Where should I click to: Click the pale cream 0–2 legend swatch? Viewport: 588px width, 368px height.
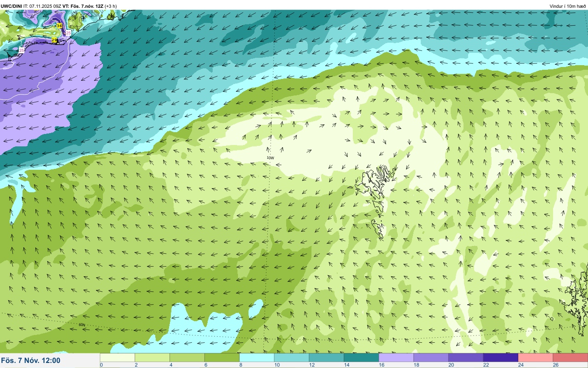click(117, 357)
